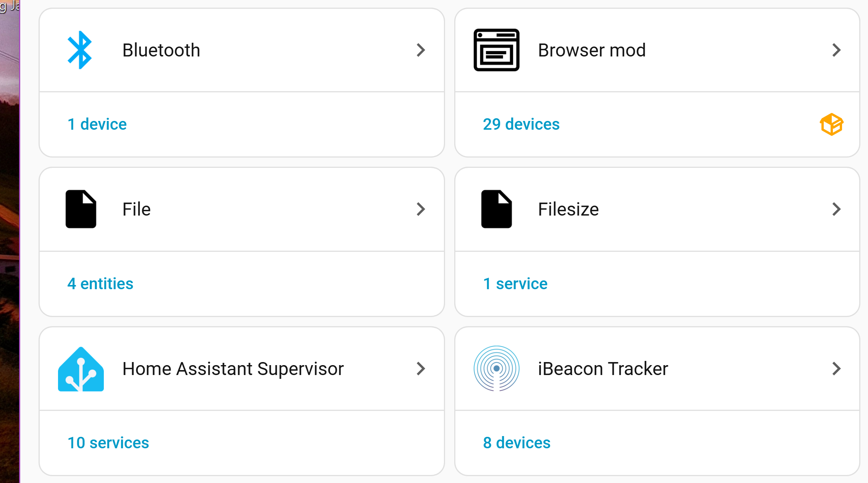
Task: Click the iBeacon Tracker beacon icon
Action: tap(496, 368)
